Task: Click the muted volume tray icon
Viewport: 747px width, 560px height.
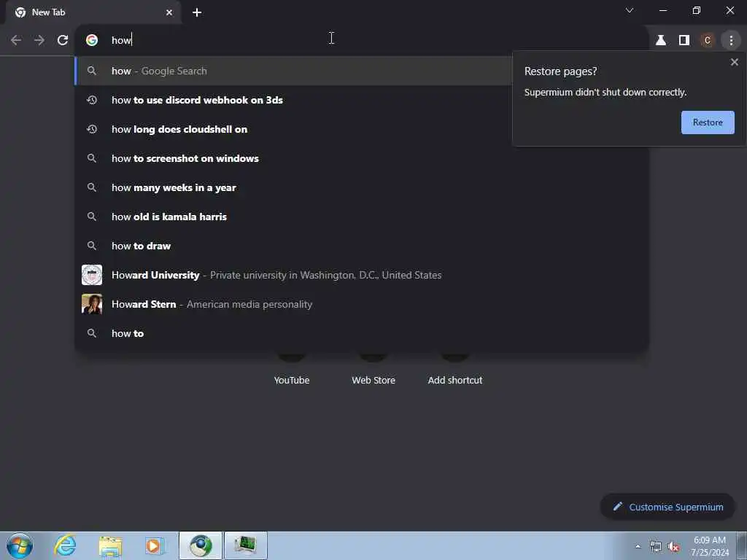Action: pos(673,547)
